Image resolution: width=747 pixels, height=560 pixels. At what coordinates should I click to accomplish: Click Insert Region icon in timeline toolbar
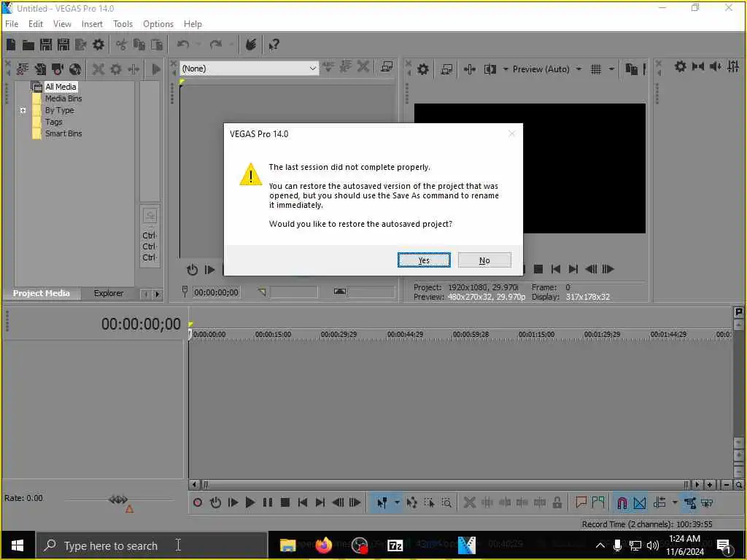tap(598, 502)
